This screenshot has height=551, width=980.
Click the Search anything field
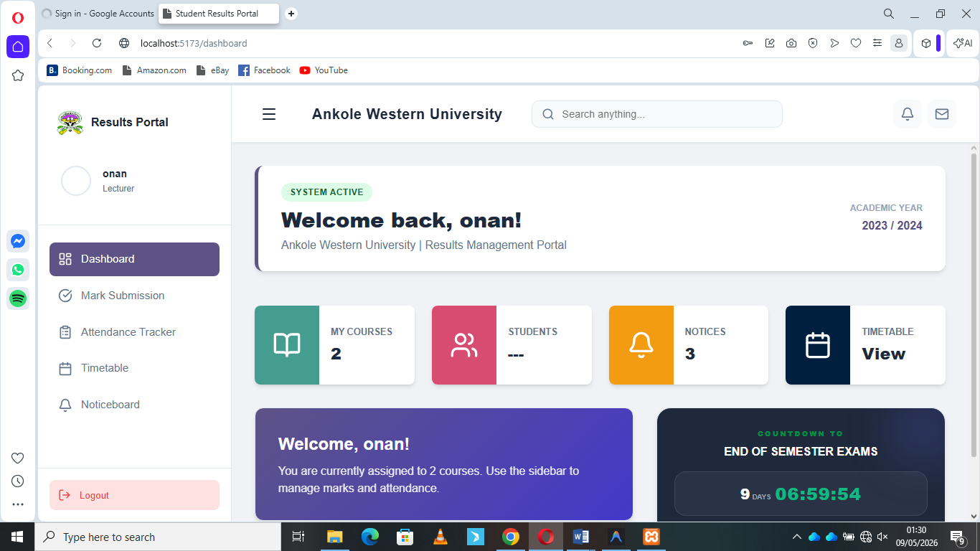click(657, 114)
